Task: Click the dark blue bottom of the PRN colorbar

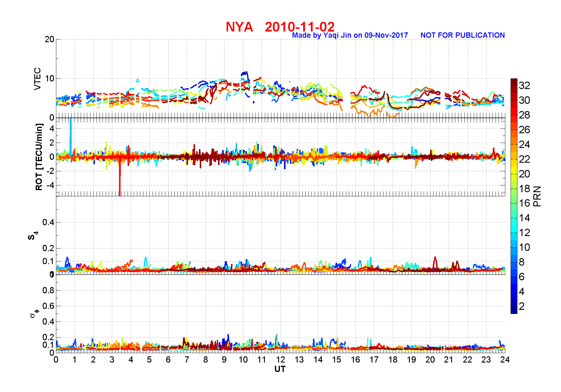Action: pyautogui.click(x=514, y=310)
